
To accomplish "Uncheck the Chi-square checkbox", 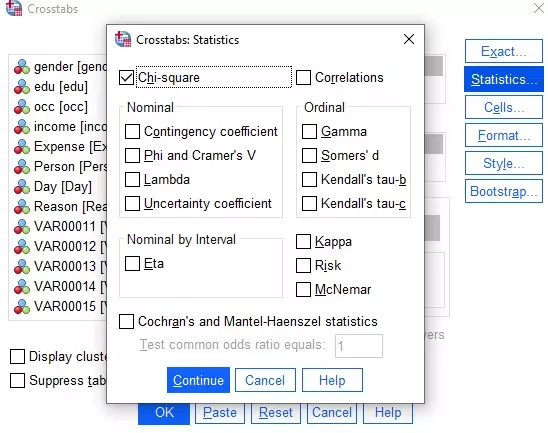I will tap(126, 78).
